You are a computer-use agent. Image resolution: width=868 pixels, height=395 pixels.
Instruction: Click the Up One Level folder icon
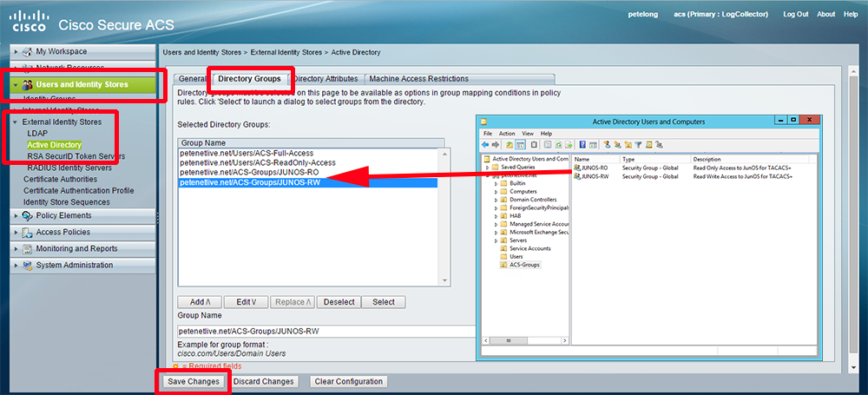[510, 145]
